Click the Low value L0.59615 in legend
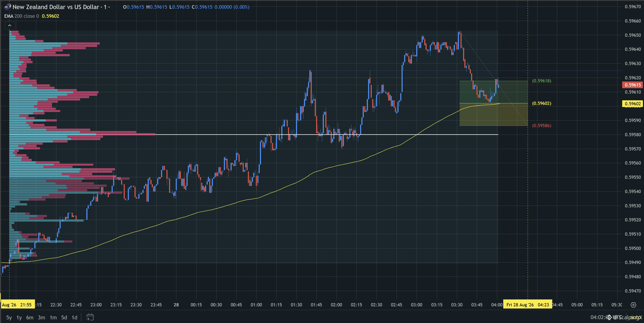Image resolution: width=644 pixels, height=323 pixels. tap(179, 7)
